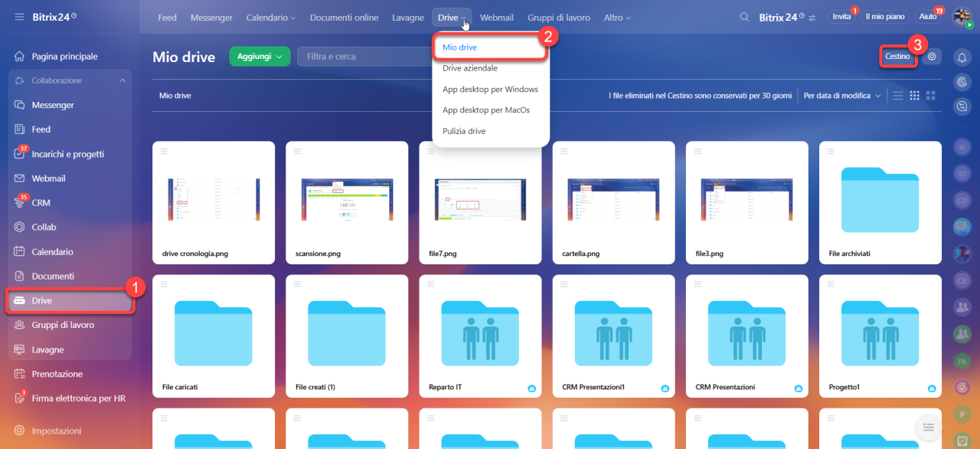Open the sliders settings icon beside Bitrix24

click(812, 17)
